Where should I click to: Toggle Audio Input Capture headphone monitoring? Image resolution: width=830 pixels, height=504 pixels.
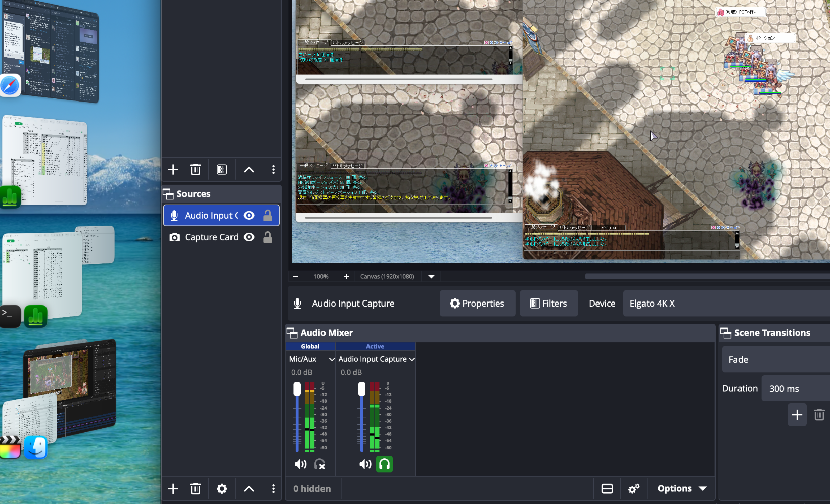coord(384,464)
